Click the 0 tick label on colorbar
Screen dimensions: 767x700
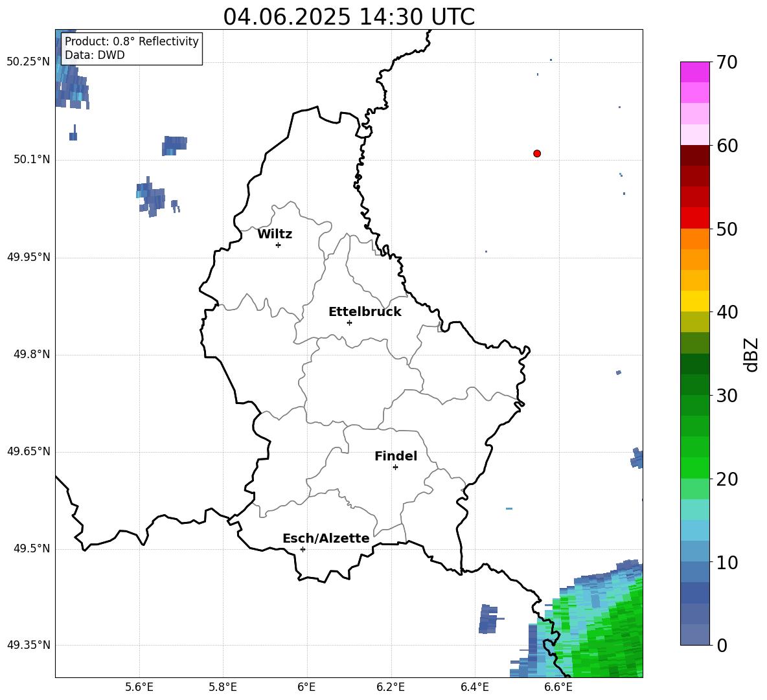(x=722, y=645)
